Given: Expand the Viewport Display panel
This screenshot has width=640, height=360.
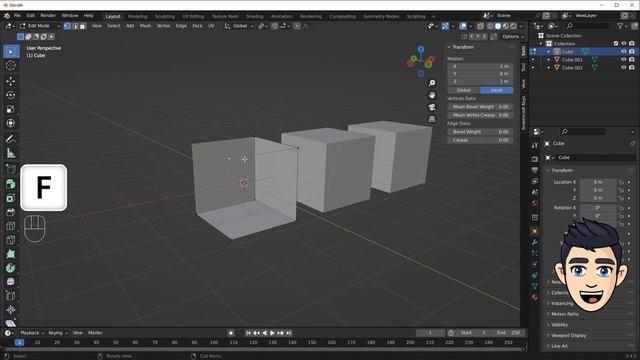Looking at the screenshot, I should click(x=568, y=336).
